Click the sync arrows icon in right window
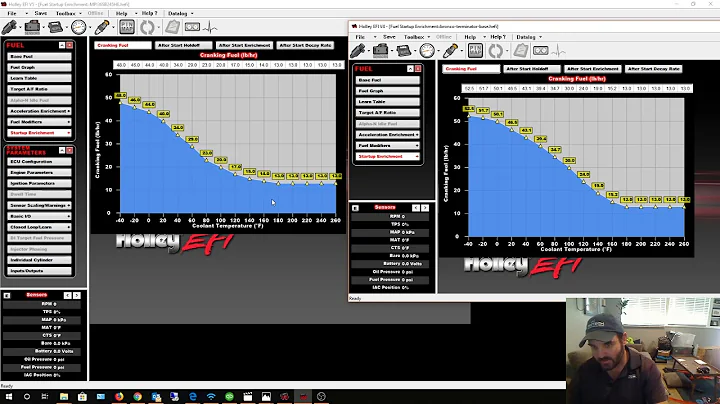720x404 pixels. 495,50
